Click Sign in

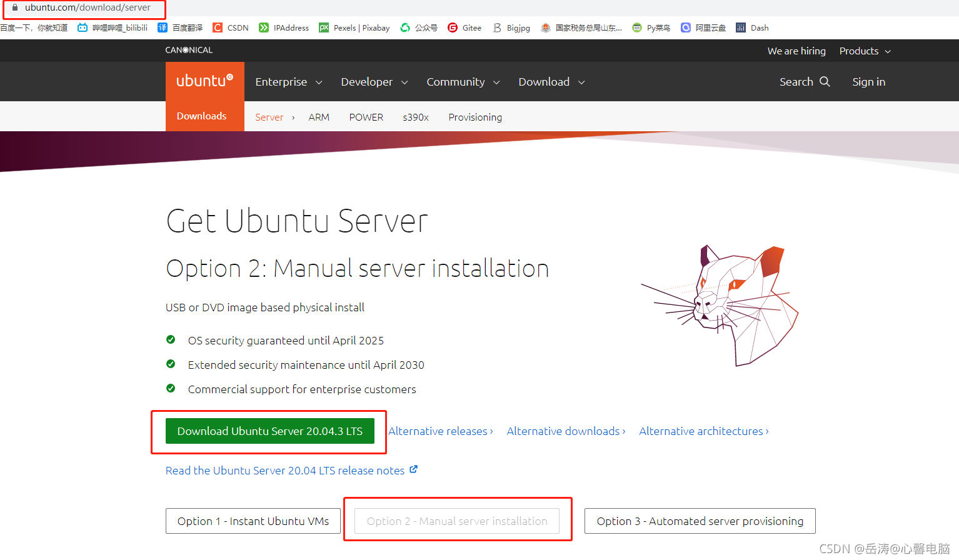pos(869,82)
